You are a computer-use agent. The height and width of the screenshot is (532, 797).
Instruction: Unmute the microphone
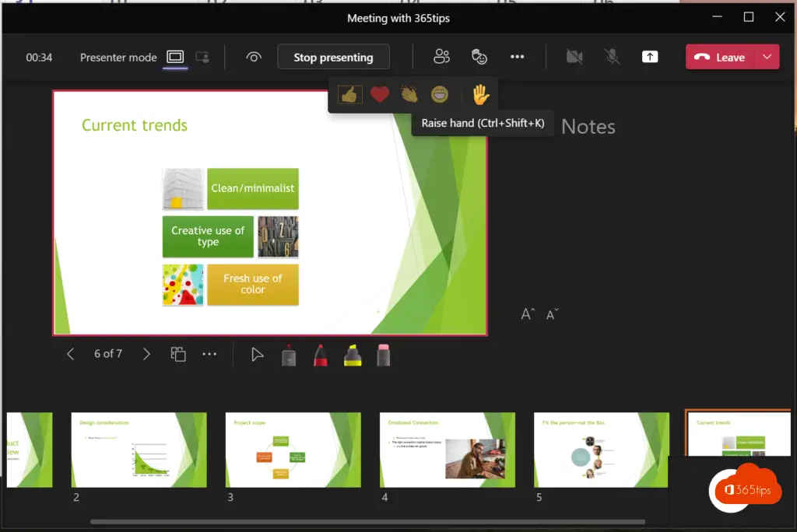(x=613, y=57)
